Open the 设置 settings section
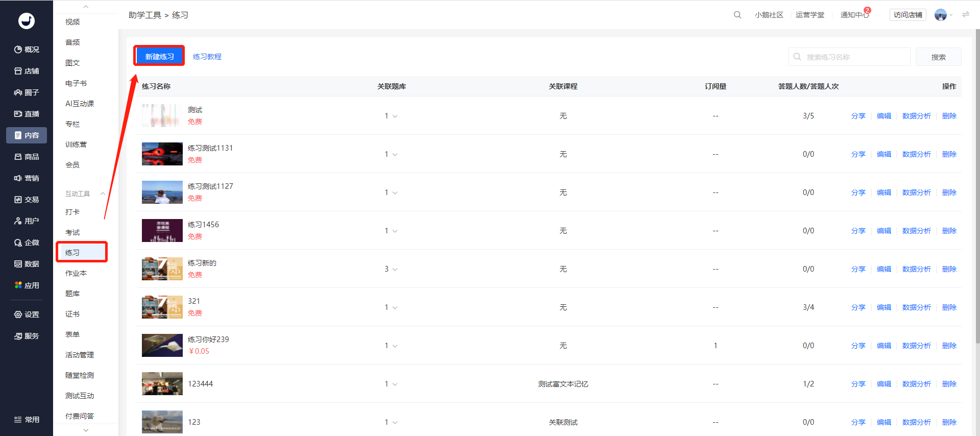This screenshot has height=436, width=980. [x=27, y=314]
